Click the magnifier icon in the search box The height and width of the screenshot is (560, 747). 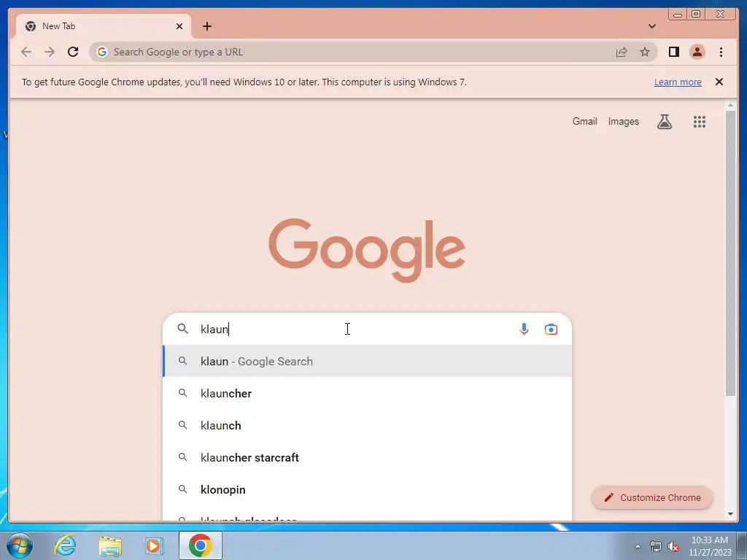click(x=183, y=329)
